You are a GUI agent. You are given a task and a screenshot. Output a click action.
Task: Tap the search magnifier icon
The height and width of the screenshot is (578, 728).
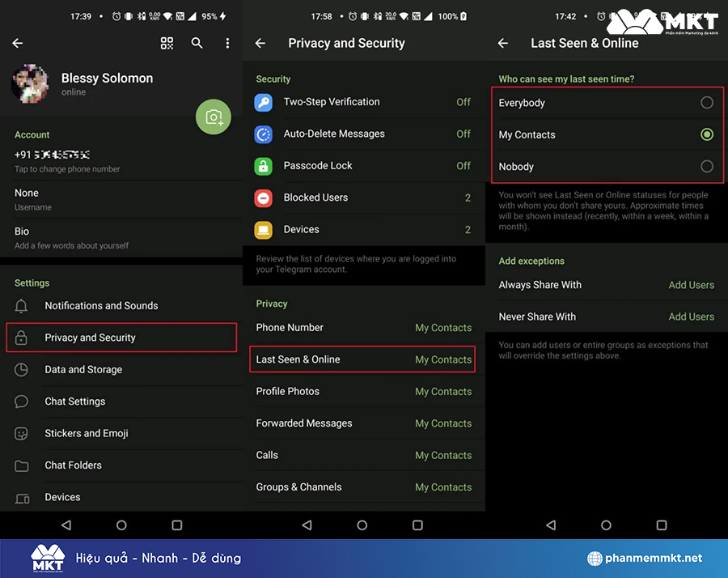197,43
